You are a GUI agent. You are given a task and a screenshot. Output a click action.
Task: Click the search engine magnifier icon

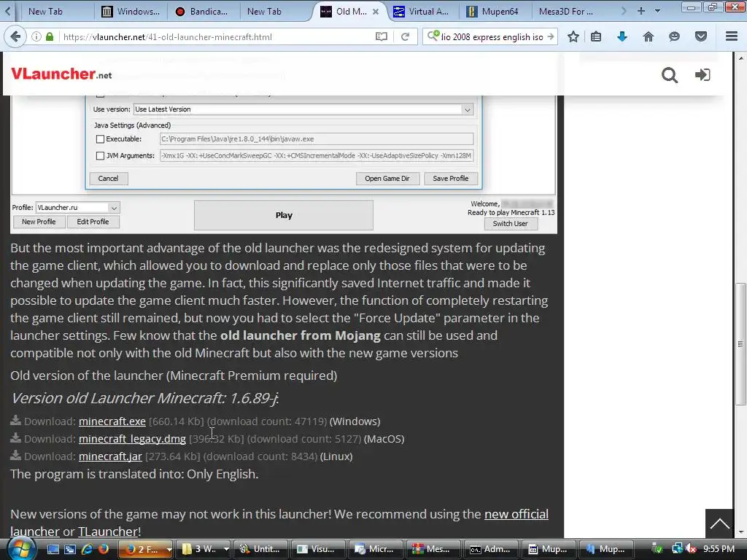[433, 36]
